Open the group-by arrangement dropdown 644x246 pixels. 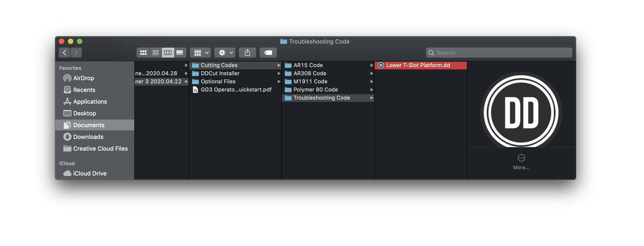tap(200, 53)
